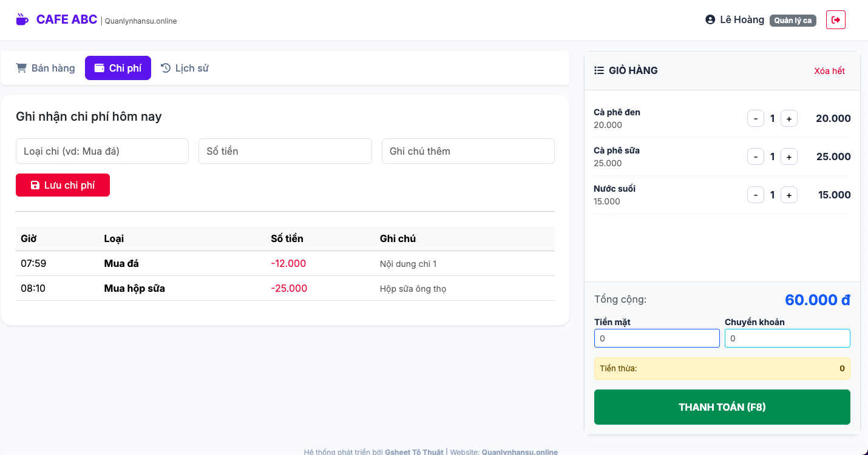Image resolution: width=868 pixels, height=455 pixels.
Task: Increase Nước suối quantity with plus button
Action: (789, 195)
